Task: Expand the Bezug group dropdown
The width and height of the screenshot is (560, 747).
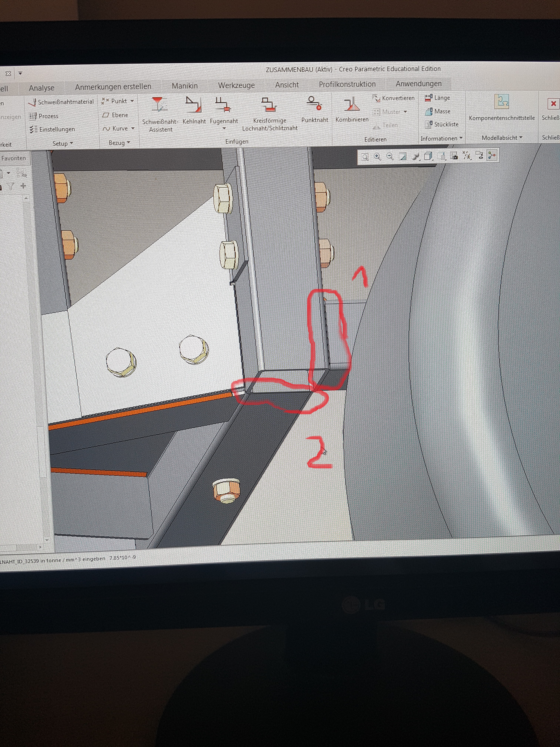Action: click(x=119, y=143)
